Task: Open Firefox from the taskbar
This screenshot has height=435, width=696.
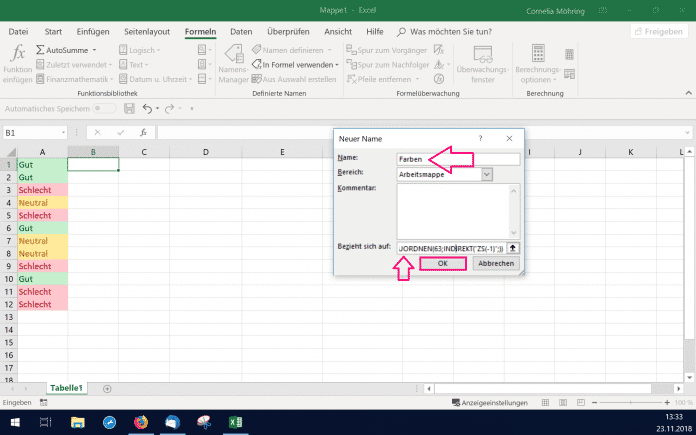Action: click(140, 423)
